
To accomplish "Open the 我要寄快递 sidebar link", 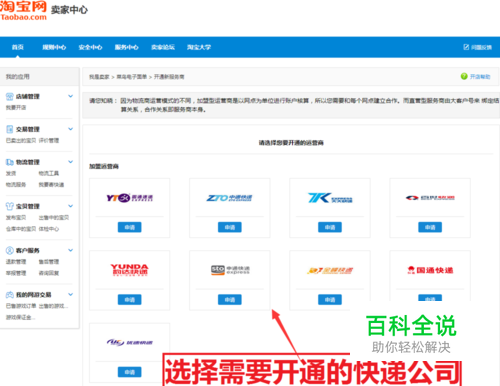I will (51, 184).
